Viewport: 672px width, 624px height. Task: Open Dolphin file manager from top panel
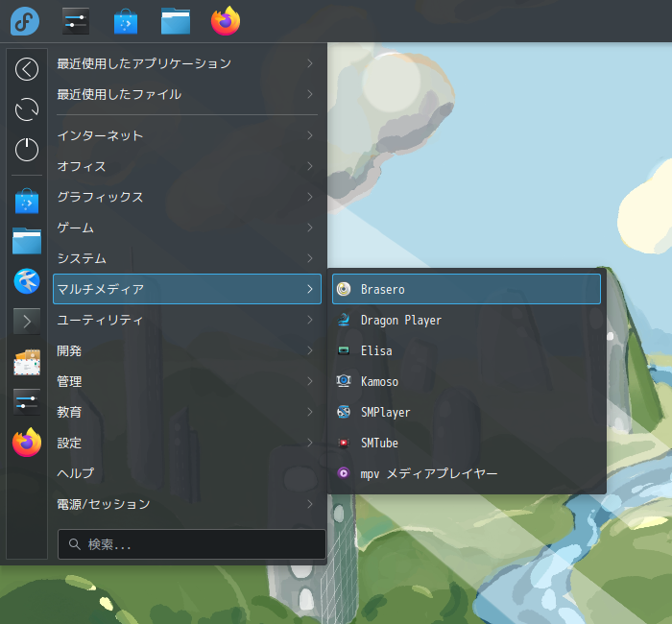coord(176,21)
